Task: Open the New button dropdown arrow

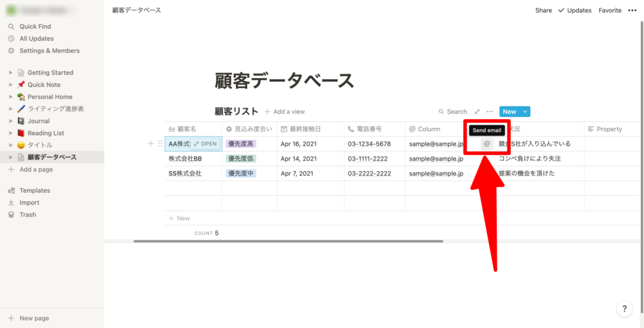Action: tap(525, 111)
